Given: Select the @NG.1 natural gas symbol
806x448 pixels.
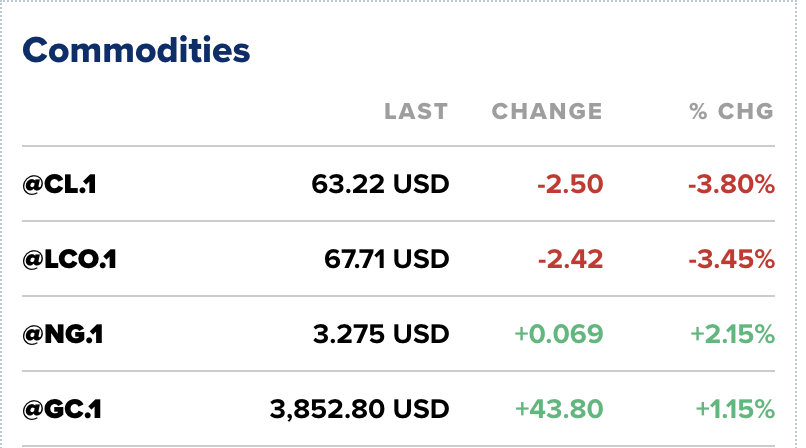Looking at the screenshot, I should coord(62,334).
